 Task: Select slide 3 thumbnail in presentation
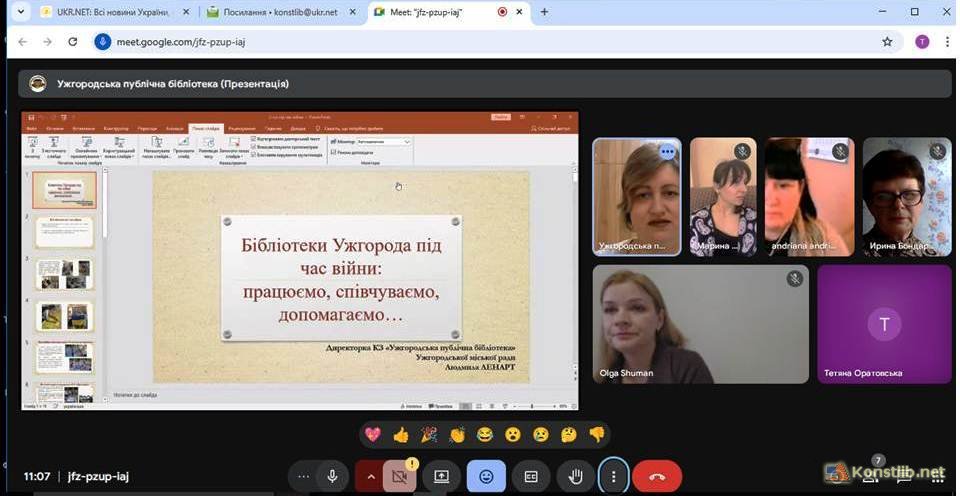[x=64, y=274]
